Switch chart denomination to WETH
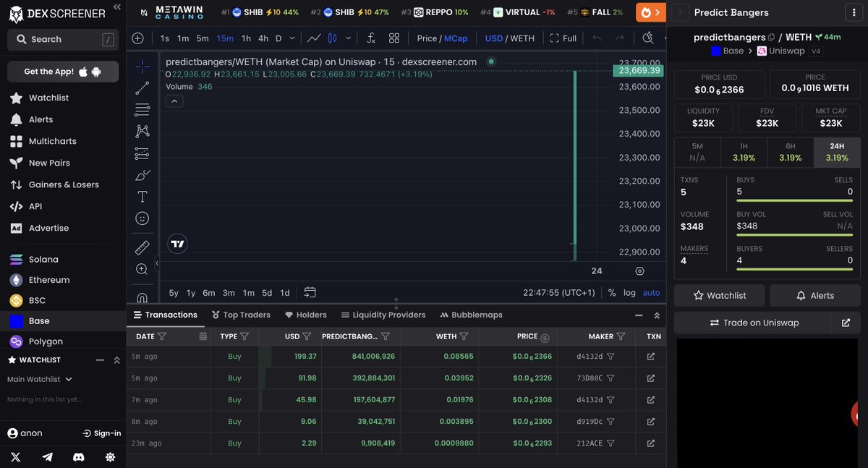This screenshot has width=868, height=468. click(522, 38)
